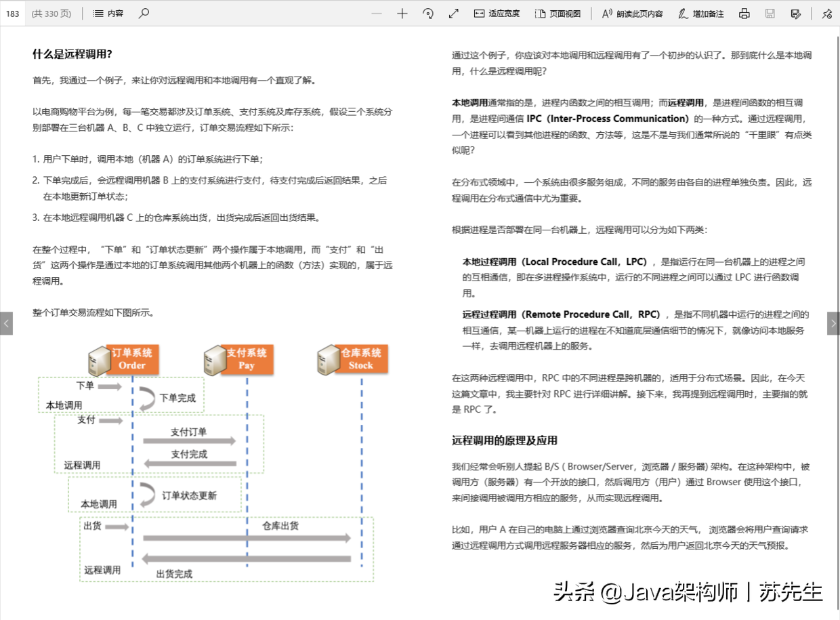Click the total pages label 共 330 页
The width and height of the screenshot is (840, 620).
click(x=51, y=14)
